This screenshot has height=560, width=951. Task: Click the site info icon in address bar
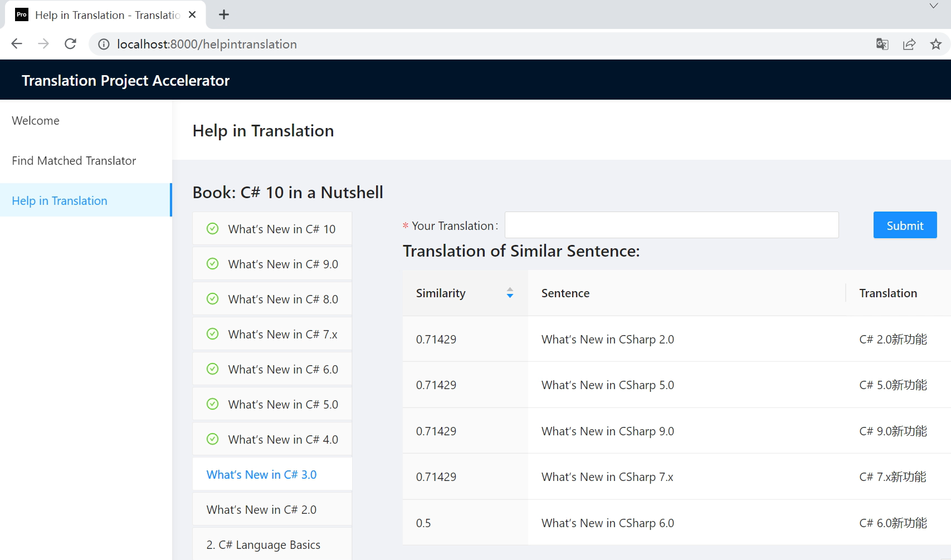(x=104, y=44)
